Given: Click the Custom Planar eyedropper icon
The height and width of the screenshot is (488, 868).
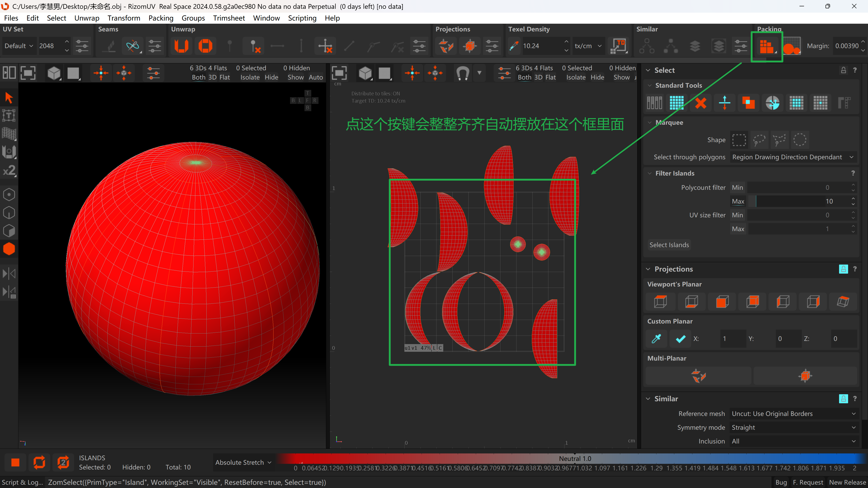Looking at the screenshot, I should [x=656, y=338].
